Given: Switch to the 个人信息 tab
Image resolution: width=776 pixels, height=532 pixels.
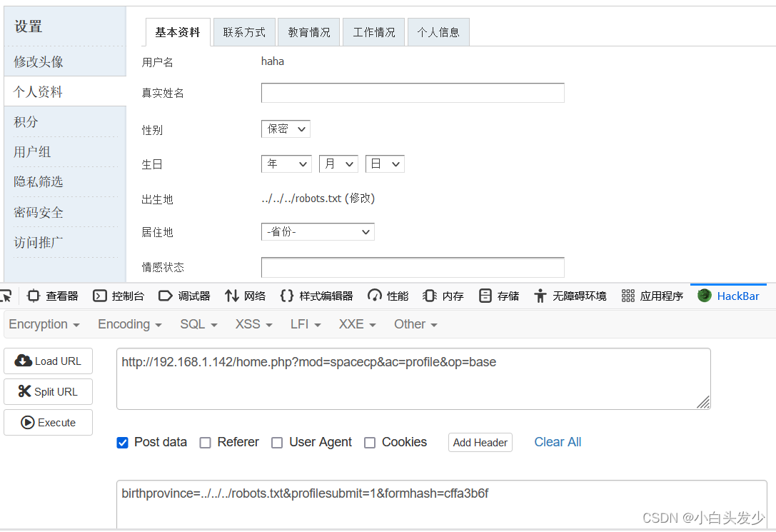Looking at the screenshot, I should [x=438, y=32].
